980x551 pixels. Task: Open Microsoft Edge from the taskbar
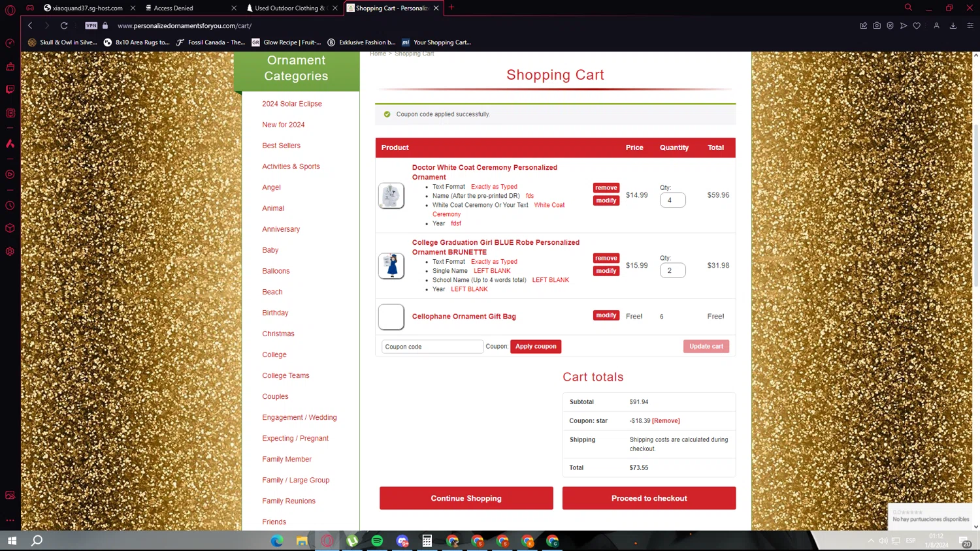pos(277,541)
